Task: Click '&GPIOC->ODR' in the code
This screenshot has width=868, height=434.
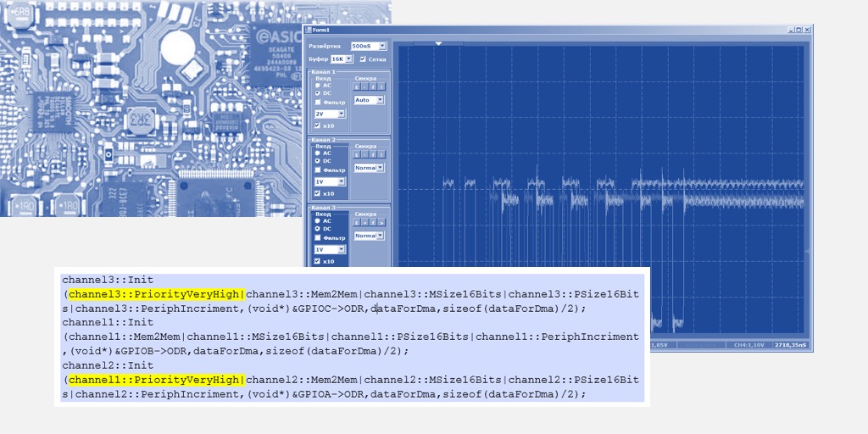Action: coord(330,309)
